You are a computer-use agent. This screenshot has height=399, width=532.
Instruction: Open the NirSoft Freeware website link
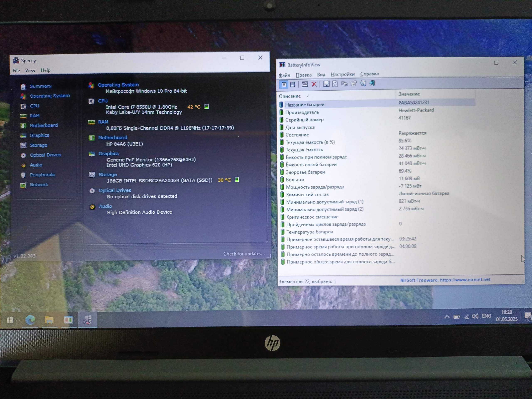[x=445, y=280]
